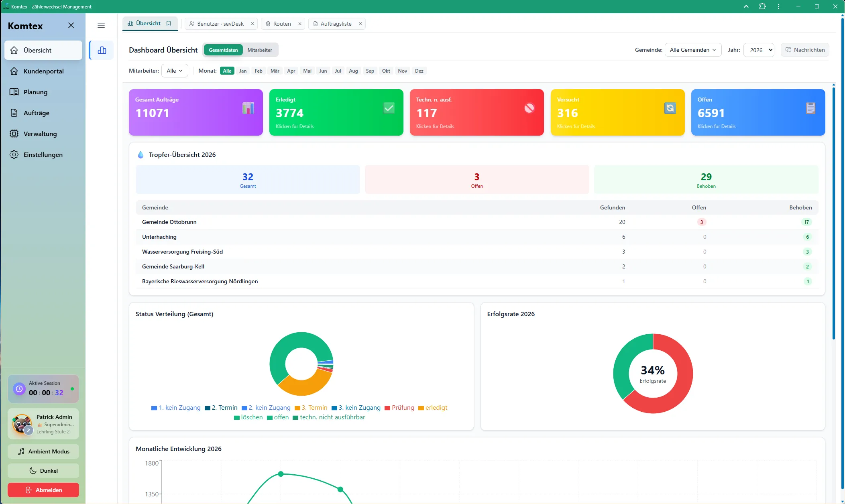
Task: Toggle Ambient Modus
Action: [43, 451]
